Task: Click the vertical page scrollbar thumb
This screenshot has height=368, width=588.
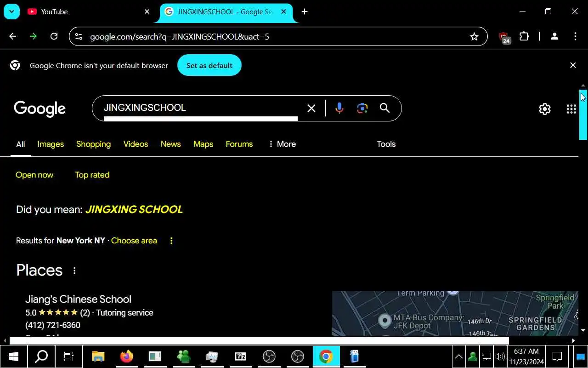Action: tap(583, 115)
